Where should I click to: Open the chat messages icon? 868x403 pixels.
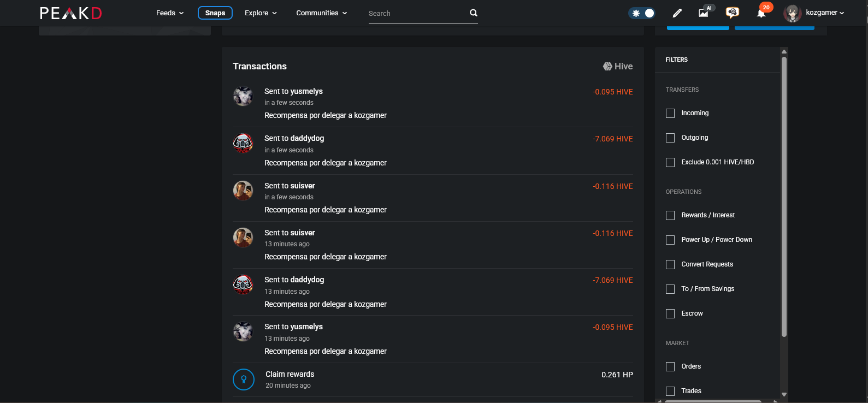click(732, 13)
